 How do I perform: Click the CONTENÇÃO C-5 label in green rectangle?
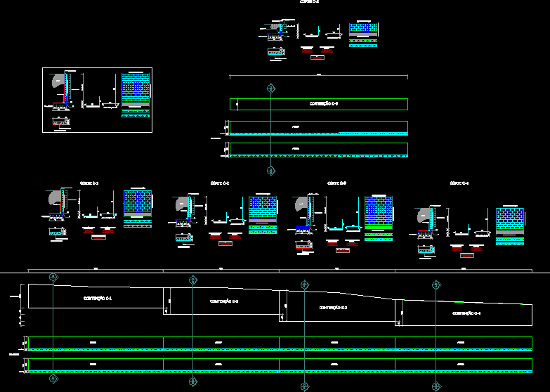click(324, 104)
